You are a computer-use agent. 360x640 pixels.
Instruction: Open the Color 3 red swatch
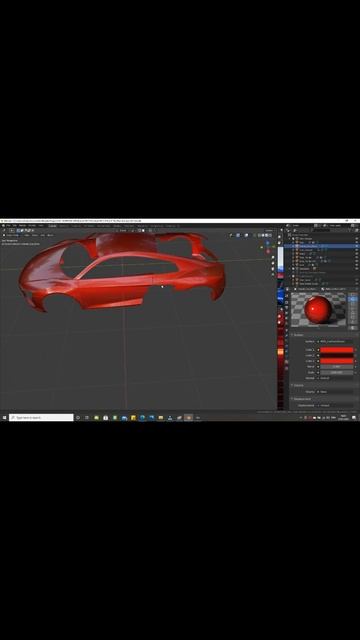[336, 361]
